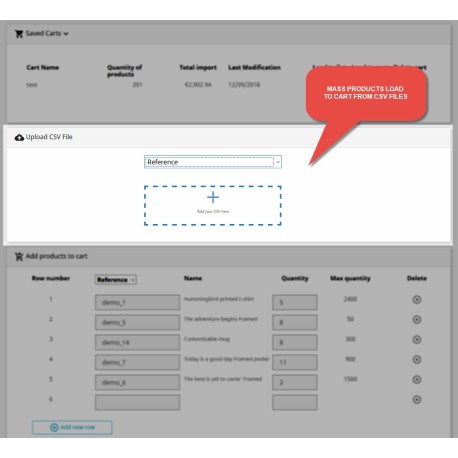Click the demo_14 reference field
This screenshot has width=458, height=458.
tap(137, 342)
